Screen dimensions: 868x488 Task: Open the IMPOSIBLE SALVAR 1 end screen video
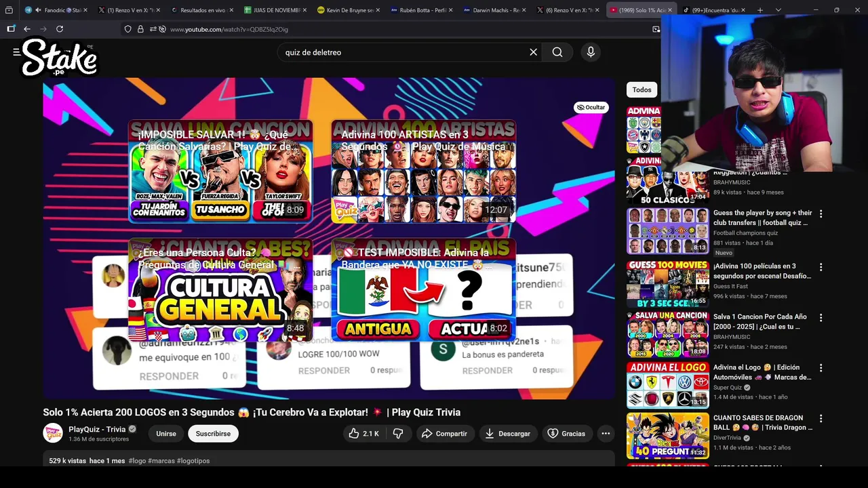(220, 171)
